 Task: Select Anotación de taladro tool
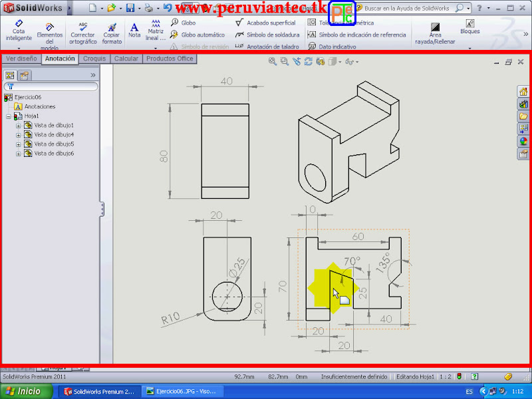tap(267, 47)
